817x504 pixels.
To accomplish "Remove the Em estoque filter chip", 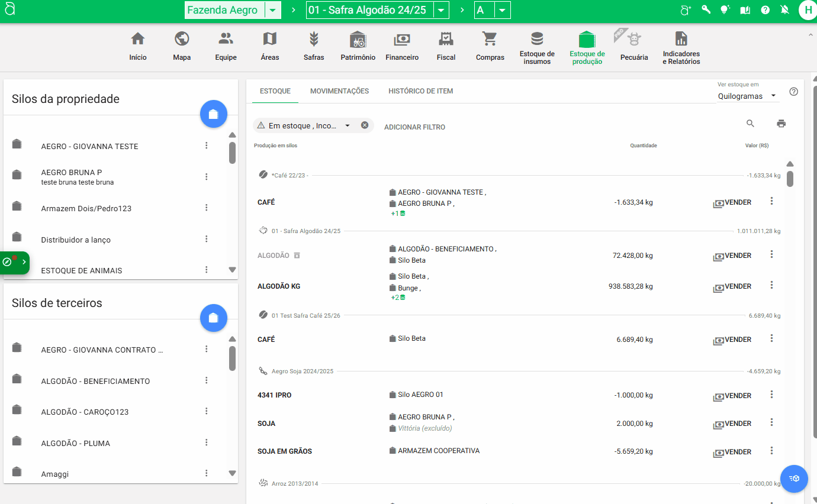I will coord(365,125).
